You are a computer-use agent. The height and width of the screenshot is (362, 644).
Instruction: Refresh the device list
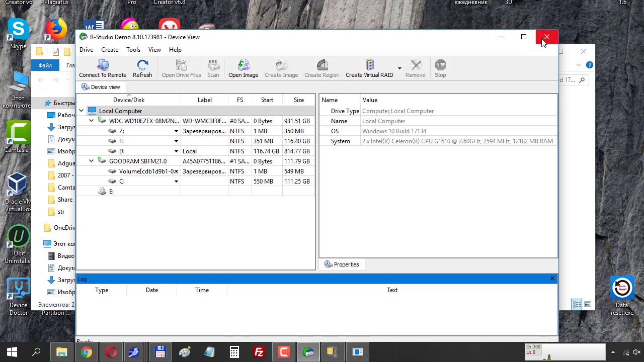142,68
